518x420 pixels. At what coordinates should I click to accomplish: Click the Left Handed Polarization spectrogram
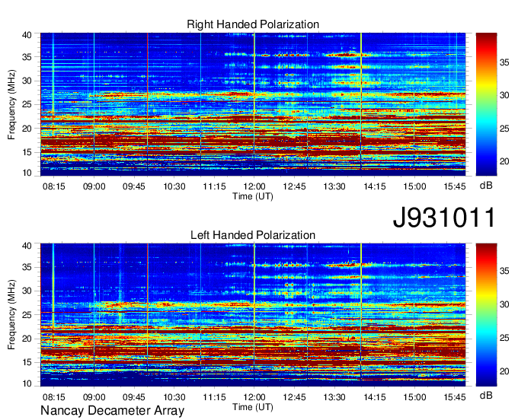coord(253,315)
